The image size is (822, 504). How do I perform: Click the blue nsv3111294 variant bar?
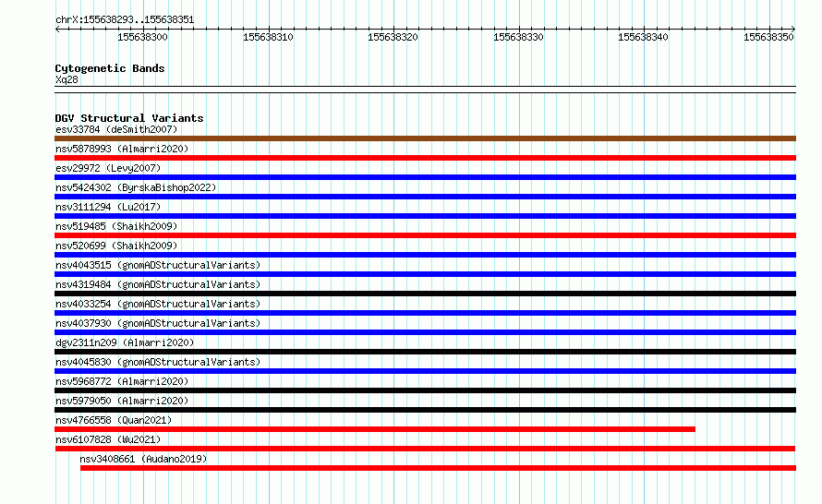(x=425, y=216)
